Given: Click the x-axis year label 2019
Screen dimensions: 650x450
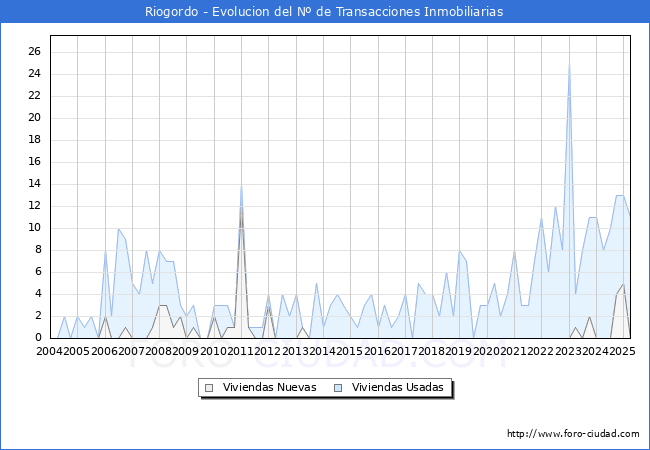Looking at the screenshot, I should point(458,351).
